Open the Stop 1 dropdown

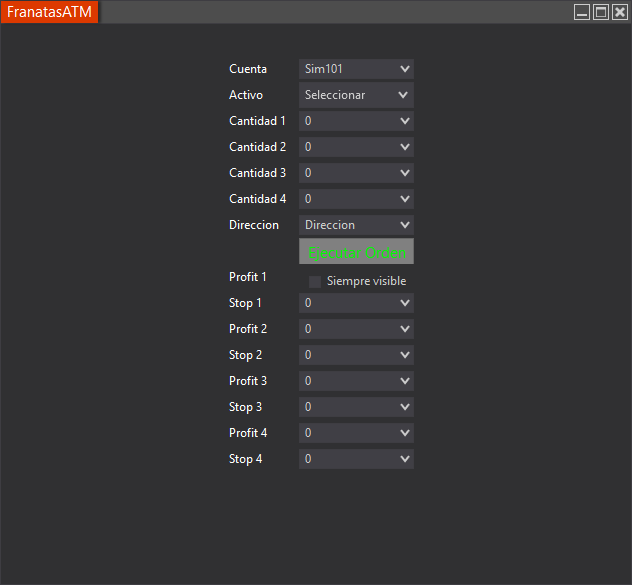point(356,303)
